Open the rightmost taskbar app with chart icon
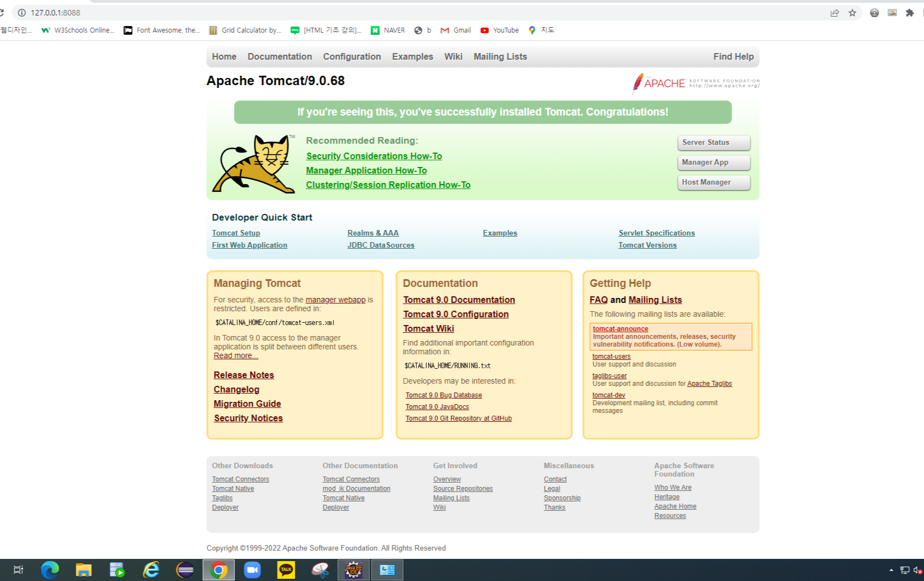 point(387,570)
